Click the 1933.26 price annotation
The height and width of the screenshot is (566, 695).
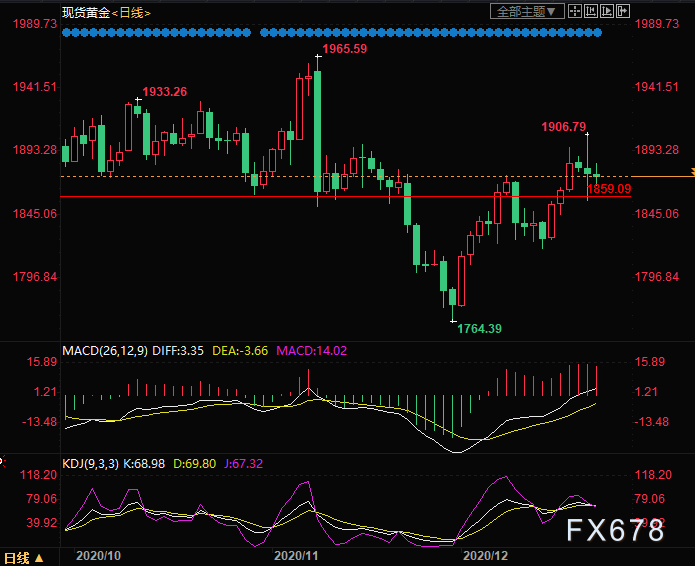click(x=164, y=92)
